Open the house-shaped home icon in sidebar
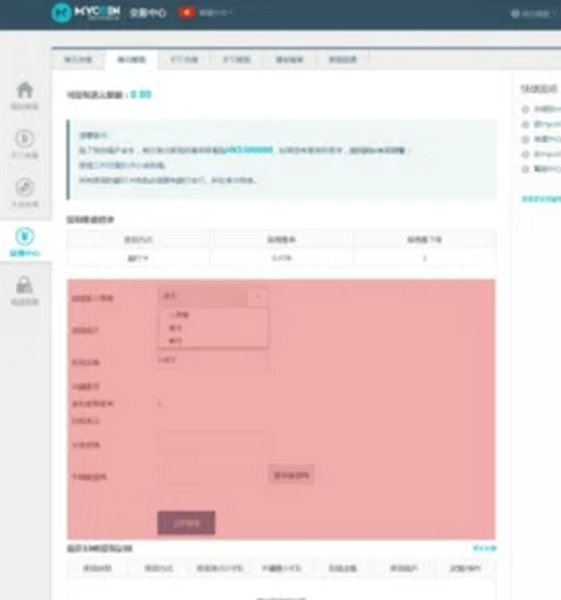 click(25, 90)
